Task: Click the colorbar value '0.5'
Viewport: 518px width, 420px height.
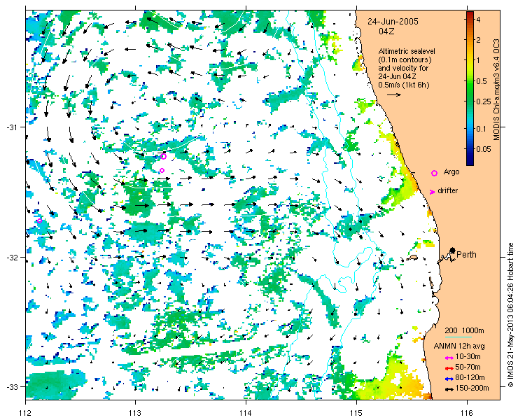Action: coord(482,81)
